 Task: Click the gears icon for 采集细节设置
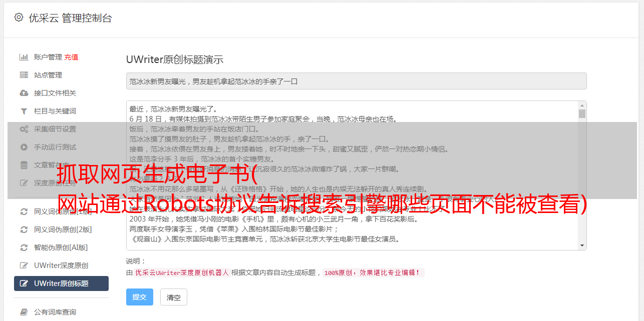(24, 129)
